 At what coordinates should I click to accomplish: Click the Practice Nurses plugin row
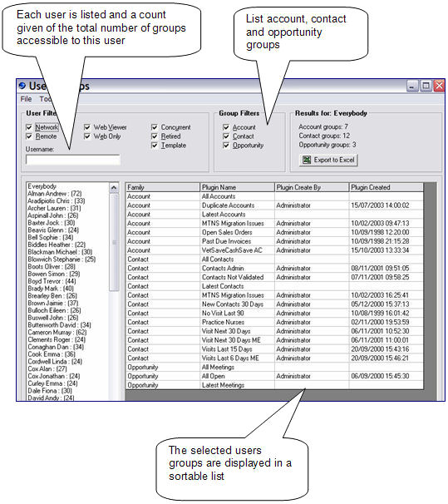pos(274,323)
